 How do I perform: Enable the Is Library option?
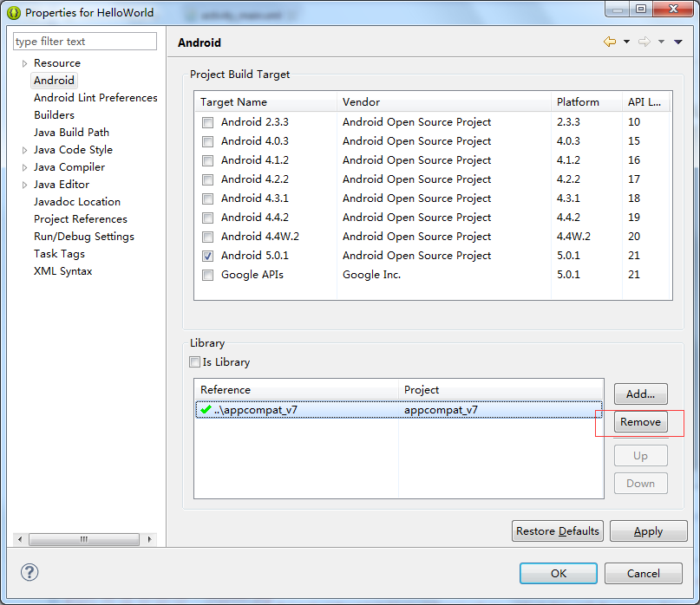(x=194, y=361)
